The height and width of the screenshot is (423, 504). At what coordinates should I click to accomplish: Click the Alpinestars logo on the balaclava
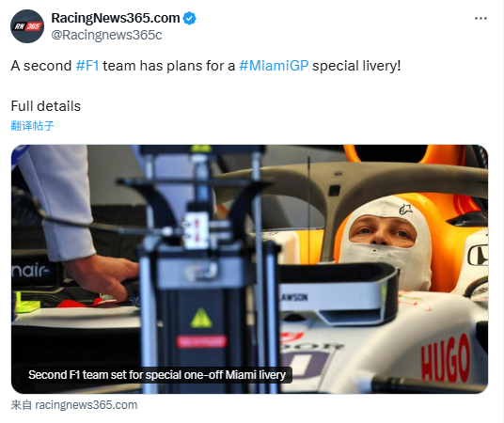405,210
